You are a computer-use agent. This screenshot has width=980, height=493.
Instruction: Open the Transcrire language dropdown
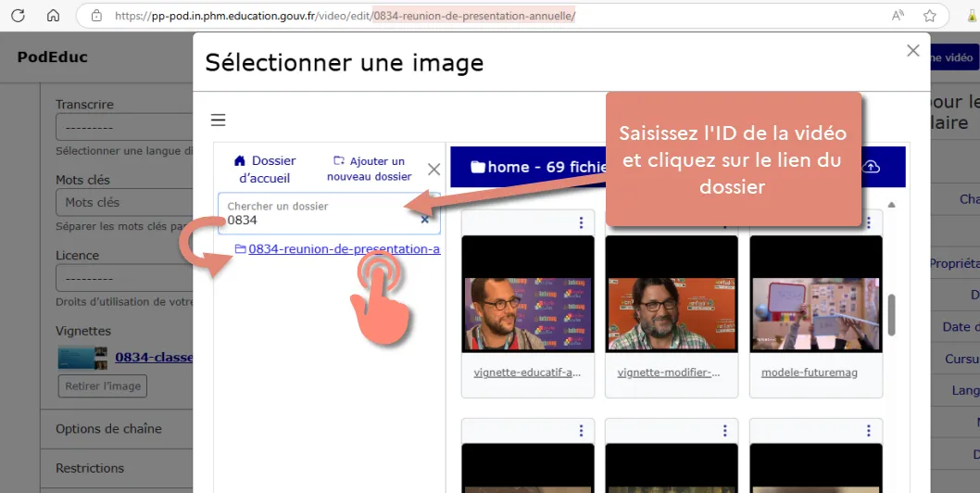[x=124, y=127]
